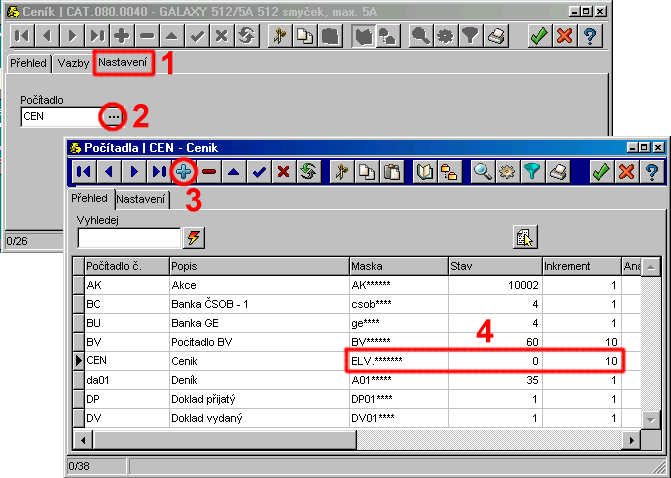Click the magnifier search icon in Počítadla toolbar

coord(481,172)
